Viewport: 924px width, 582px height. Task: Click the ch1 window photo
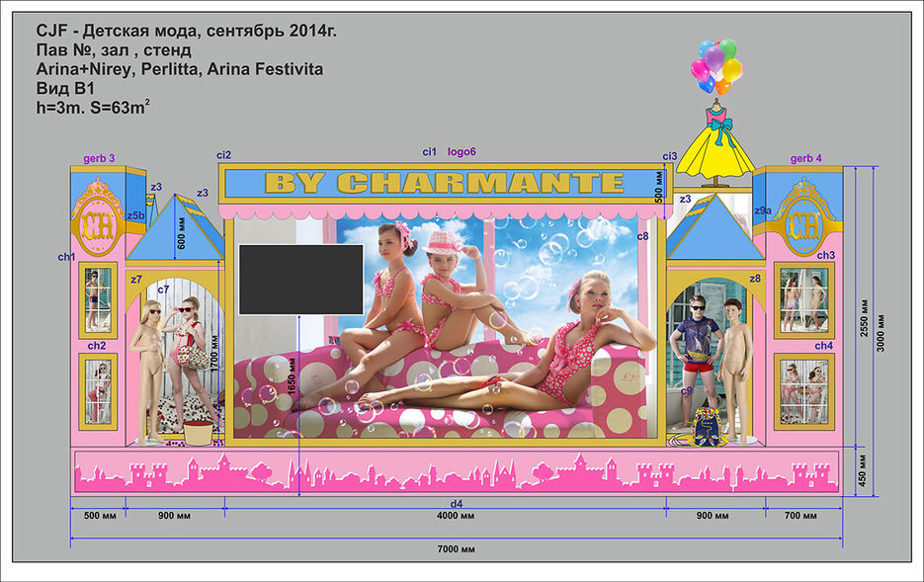pyautogui.click(x=98, y=299)
